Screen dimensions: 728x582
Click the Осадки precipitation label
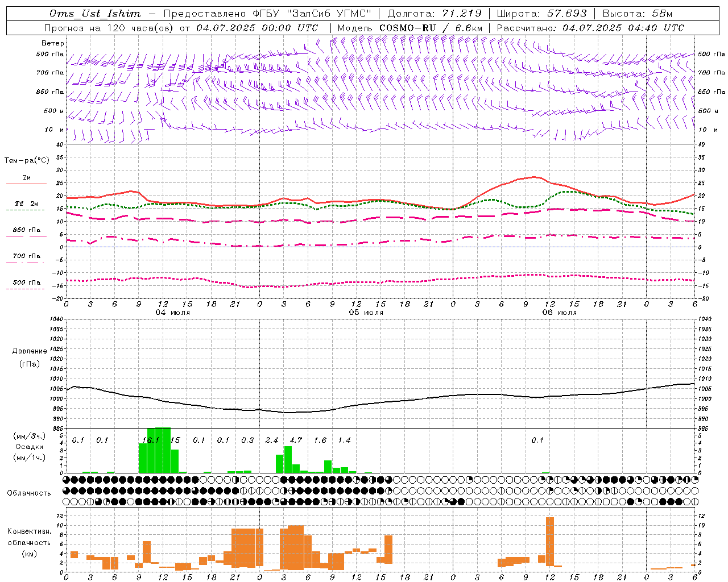pos(30,447)
